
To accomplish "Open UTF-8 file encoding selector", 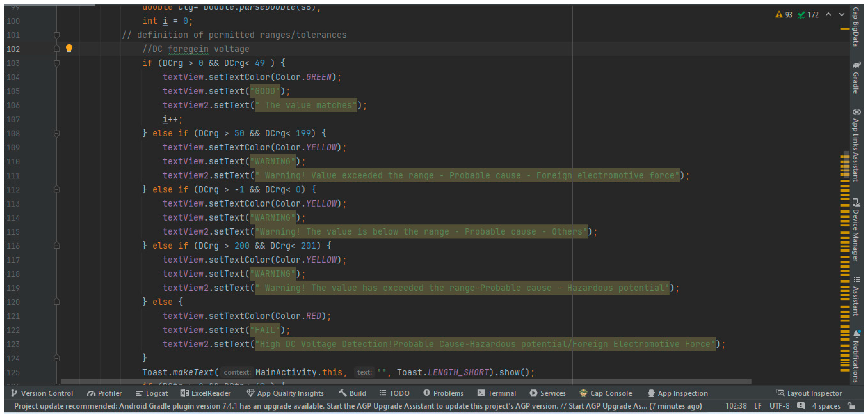I will tap(779, 406).
